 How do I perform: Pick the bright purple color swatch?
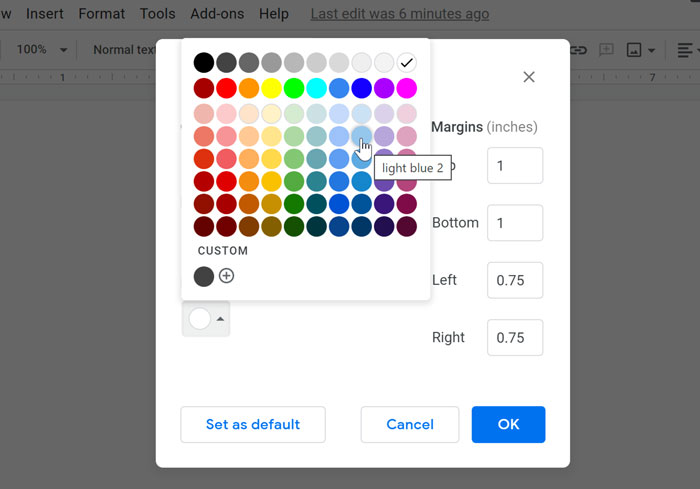coord(384,88)
